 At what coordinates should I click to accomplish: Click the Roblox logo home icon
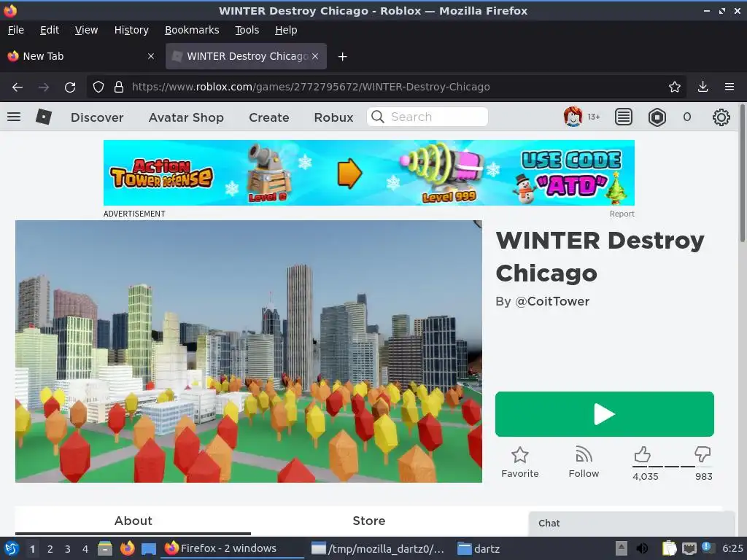pos(43,117)
